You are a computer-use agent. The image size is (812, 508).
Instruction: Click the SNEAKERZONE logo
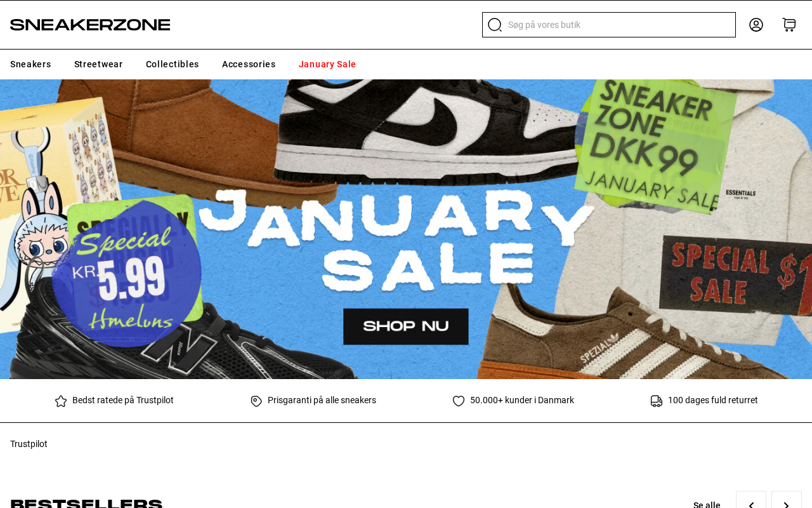click(90, 25)
